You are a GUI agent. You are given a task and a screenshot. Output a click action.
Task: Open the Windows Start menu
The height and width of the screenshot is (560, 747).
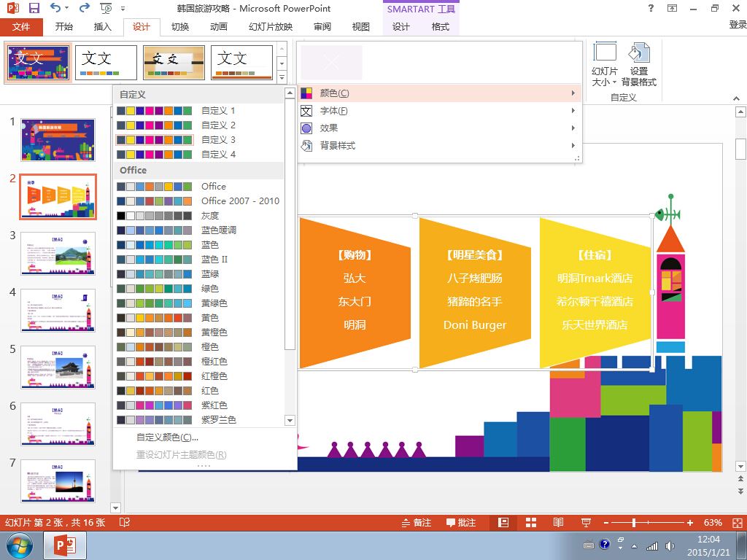coord(20,545)
